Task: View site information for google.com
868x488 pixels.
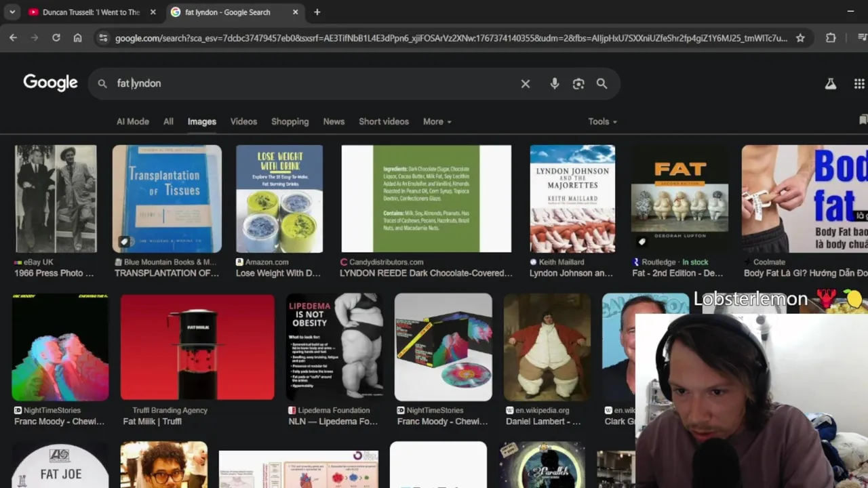Action: [103, 38]
